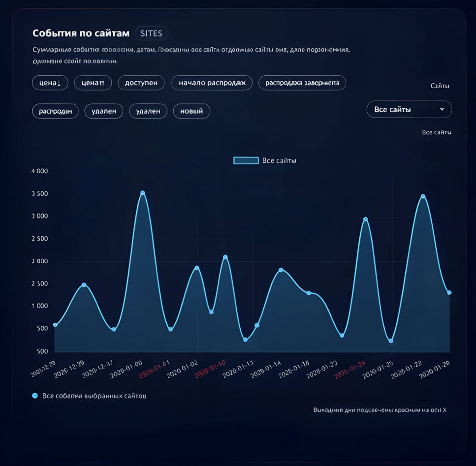Click the small "Сайты" label above the dropdown

[x=440, y=86]
